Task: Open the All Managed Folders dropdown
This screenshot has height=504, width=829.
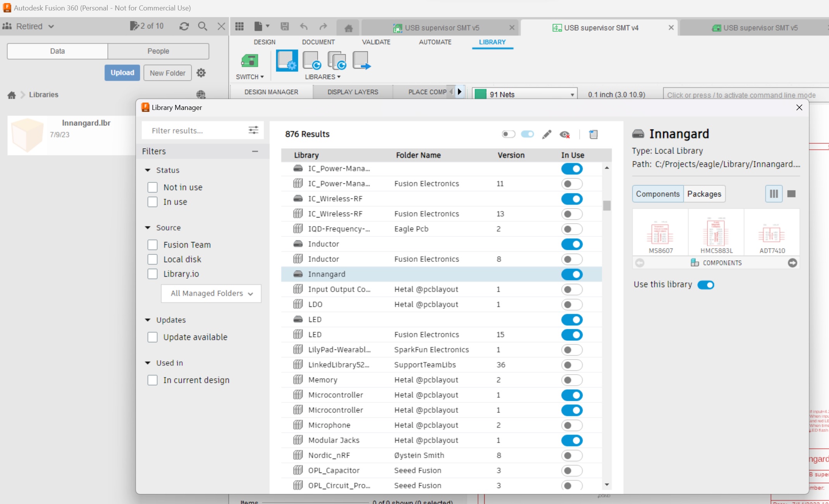Action: (x=211, y=293)
